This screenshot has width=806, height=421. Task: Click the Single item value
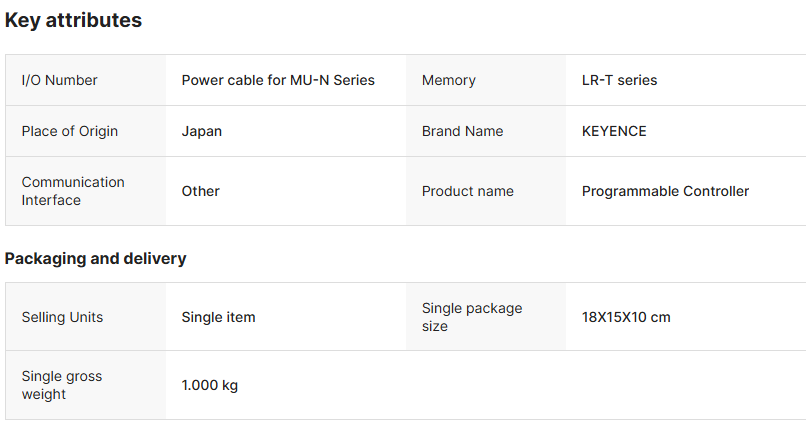(218, 317)
